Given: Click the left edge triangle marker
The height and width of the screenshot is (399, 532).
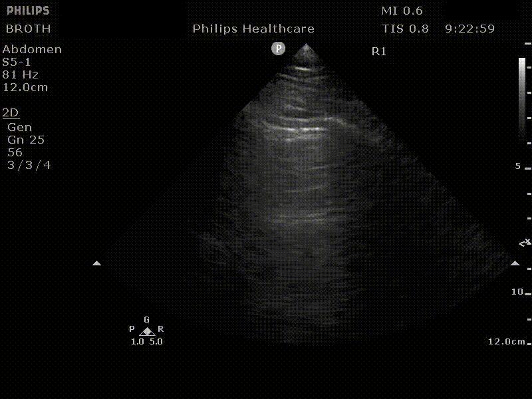Looking at the screenshot, I should pyautogui.click(x=97, y=263).
